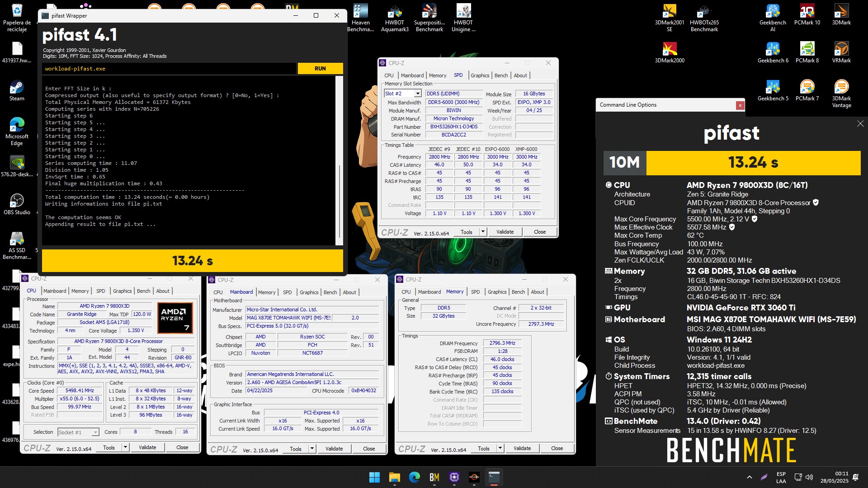Image resolution: width=868 pixels, height=488 pixels.
Task: Select the 3DMark2000 desktop icon
Action: pos(670,52)
